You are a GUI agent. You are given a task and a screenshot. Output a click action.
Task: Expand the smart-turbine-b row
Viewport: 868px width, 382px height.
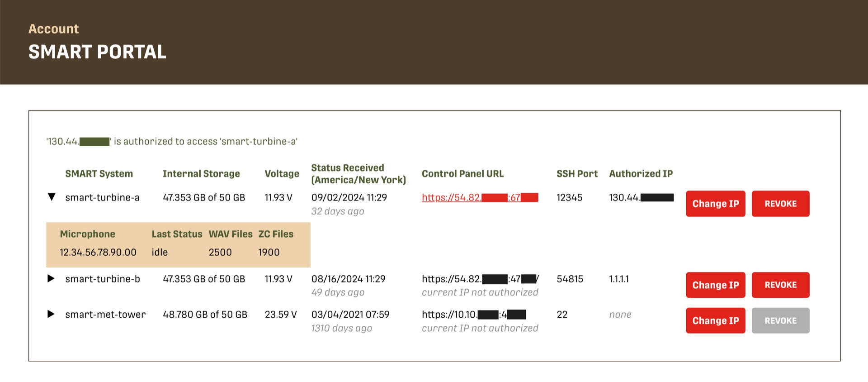51,279
